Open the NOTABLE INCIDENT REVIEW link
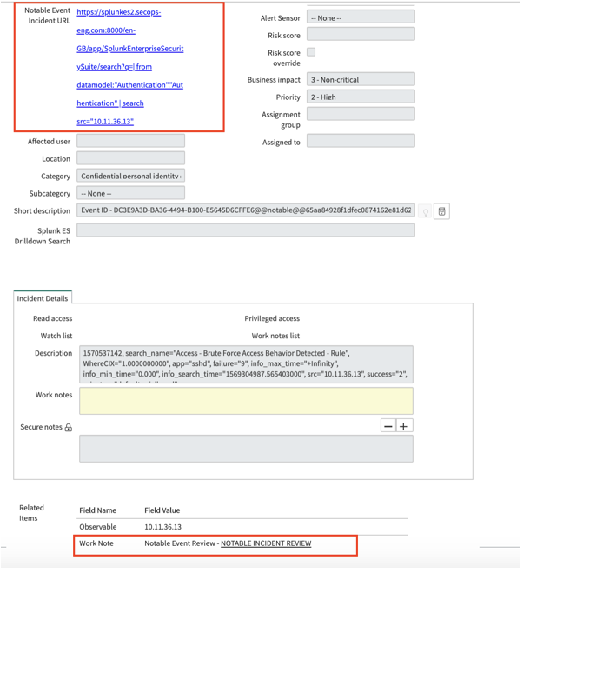 pos(266,543)
